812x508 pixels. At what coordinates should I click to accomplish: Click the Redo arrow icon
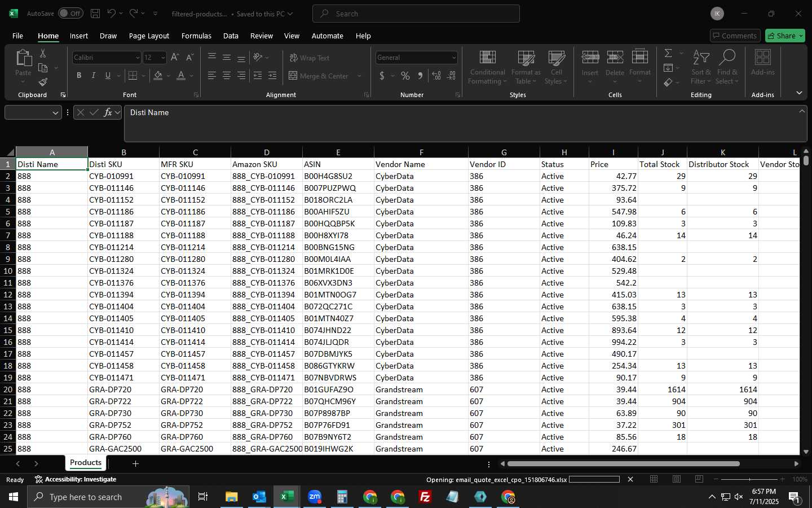(x=134, y=14)
